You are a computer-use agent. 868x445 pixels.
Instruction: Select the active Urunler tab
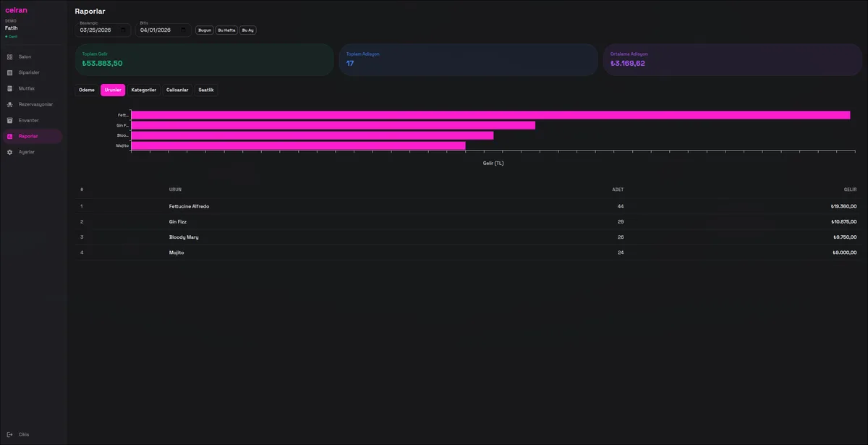coord(112,90)
